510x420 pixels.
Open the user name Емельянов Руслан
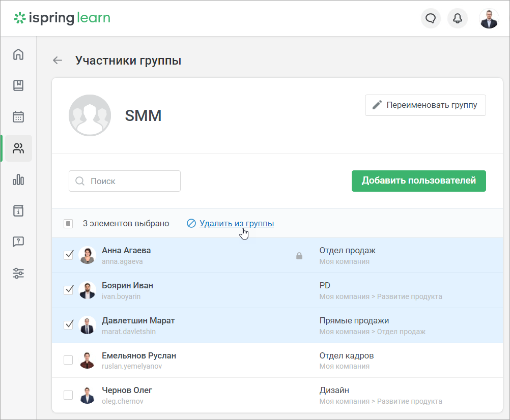[x=139, y=356]
